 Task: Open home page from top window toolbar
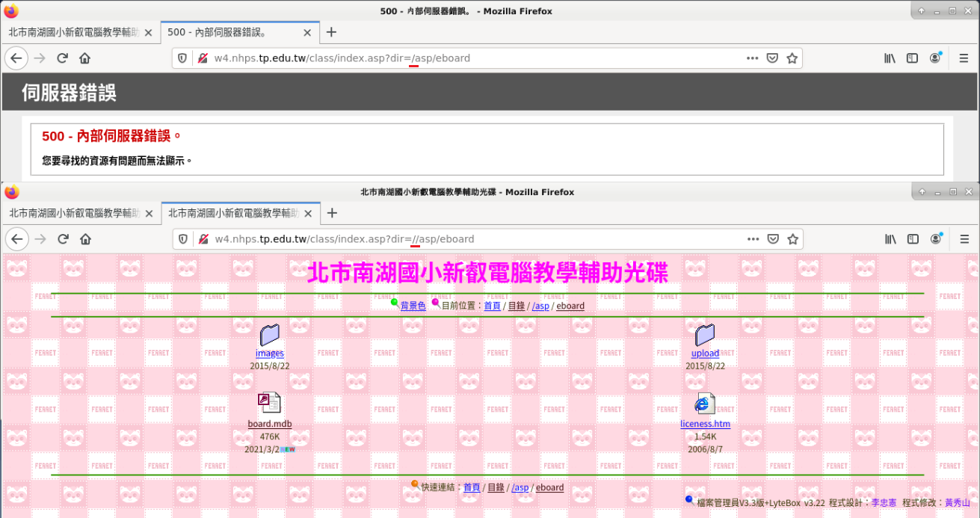tap(85, 58)
